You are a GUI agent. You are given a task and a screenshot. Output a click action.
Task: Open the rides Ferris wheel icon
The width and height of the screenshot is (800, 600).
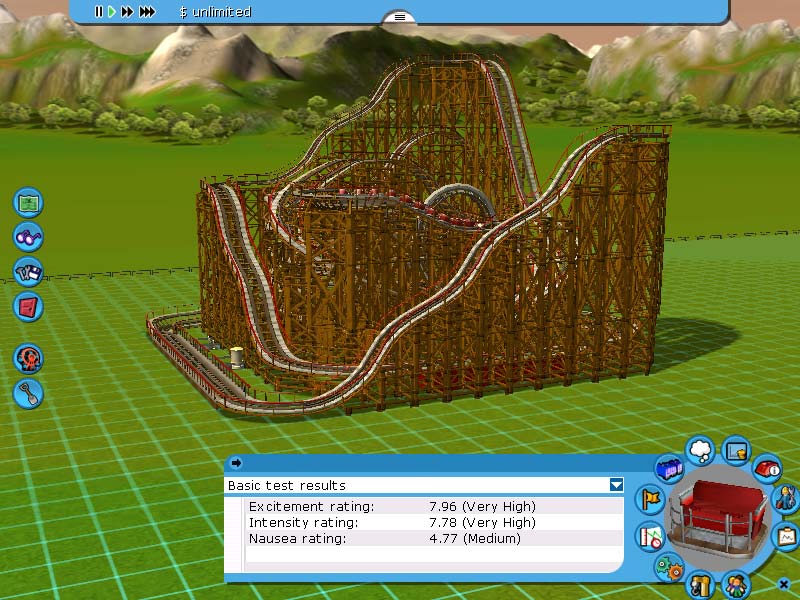point(29,358)
